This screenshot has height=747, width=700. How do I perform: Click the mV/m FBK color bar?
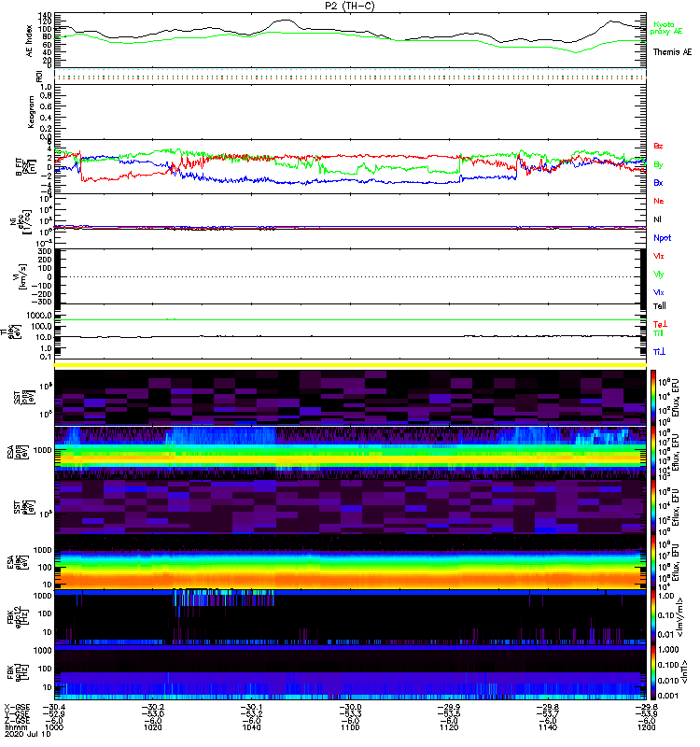coord(653,617)
